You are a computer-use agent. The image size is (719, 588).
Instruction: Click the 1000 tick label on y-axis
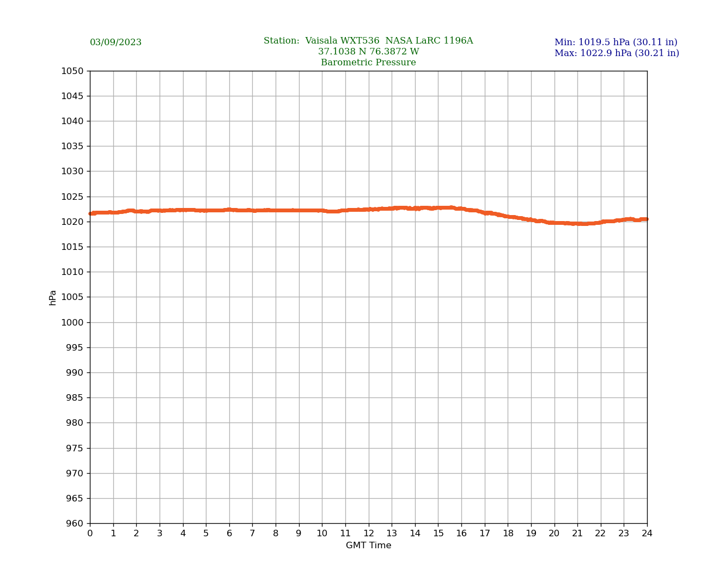[x=72, y=322]
